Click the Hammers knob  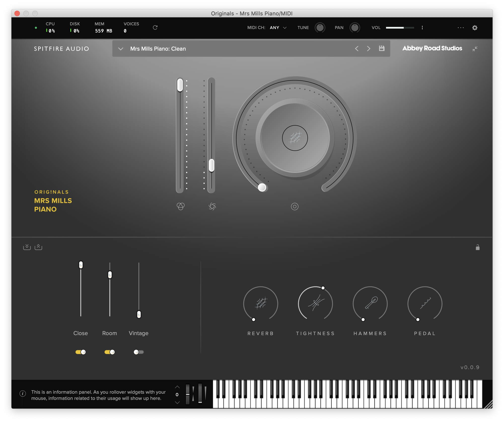coord(370,303)
